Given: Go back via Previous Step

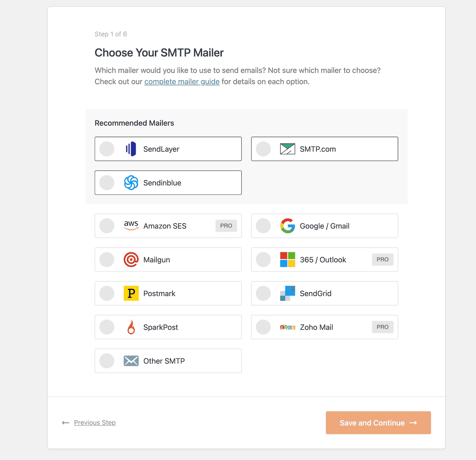Looking at the screenshot, I should 95,423.
